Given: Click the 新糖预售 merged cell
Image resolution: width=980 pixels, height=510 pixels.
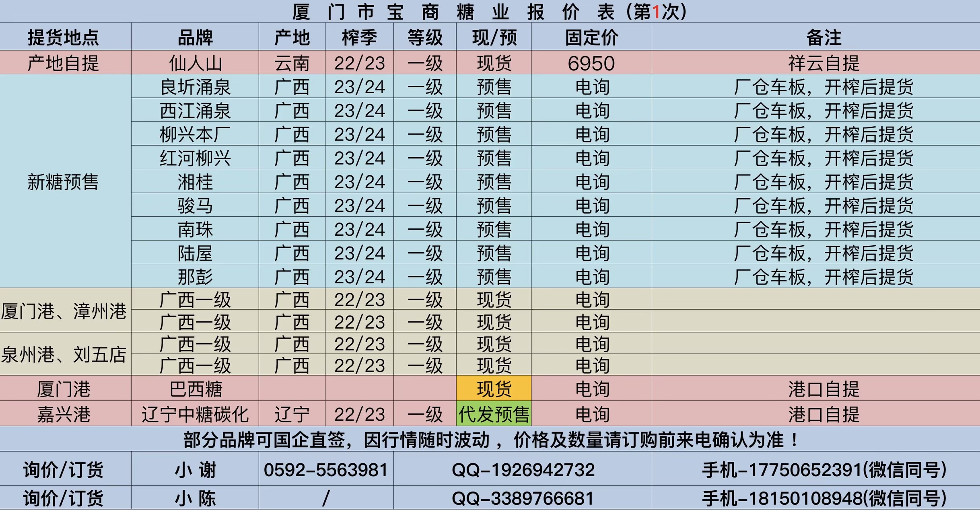Looking at the screenshot, I should pyautogui.click(x=64, y=182).
